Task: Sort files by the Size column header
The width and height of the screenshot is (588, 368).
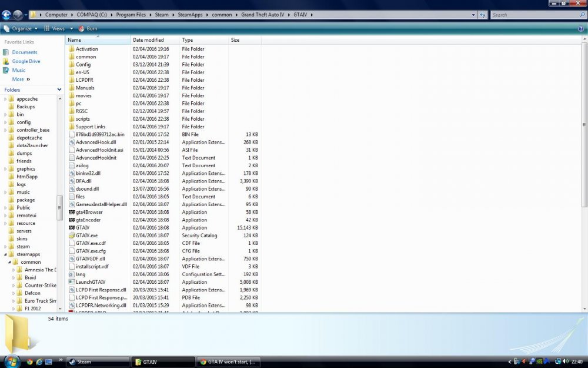Action: 235,39
